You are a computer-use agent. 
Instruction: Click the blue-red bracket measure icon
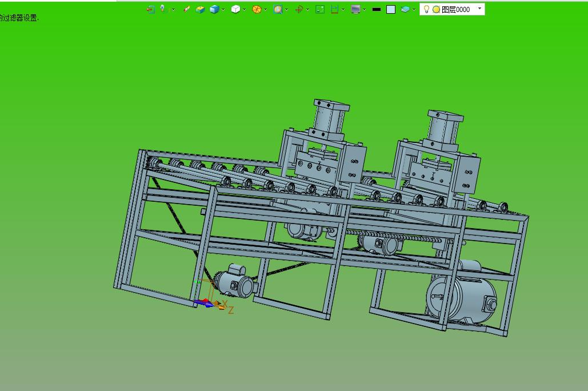(334, 9)
